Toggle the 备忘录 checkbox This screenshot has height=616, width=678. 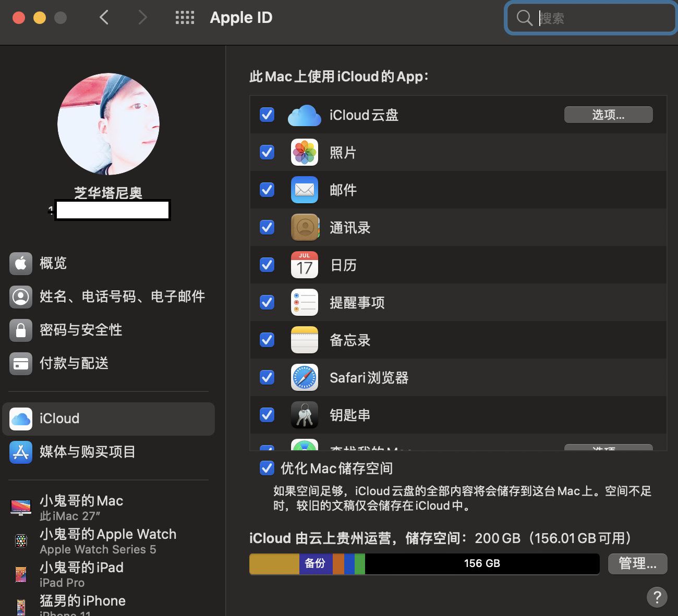267,340
